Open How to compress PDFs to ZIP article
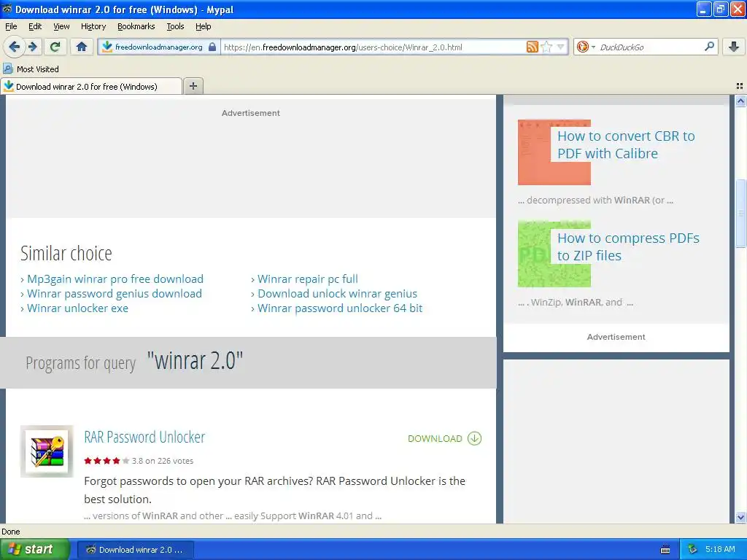The width and height of the screenshot is (747, 560). [628, 246]
